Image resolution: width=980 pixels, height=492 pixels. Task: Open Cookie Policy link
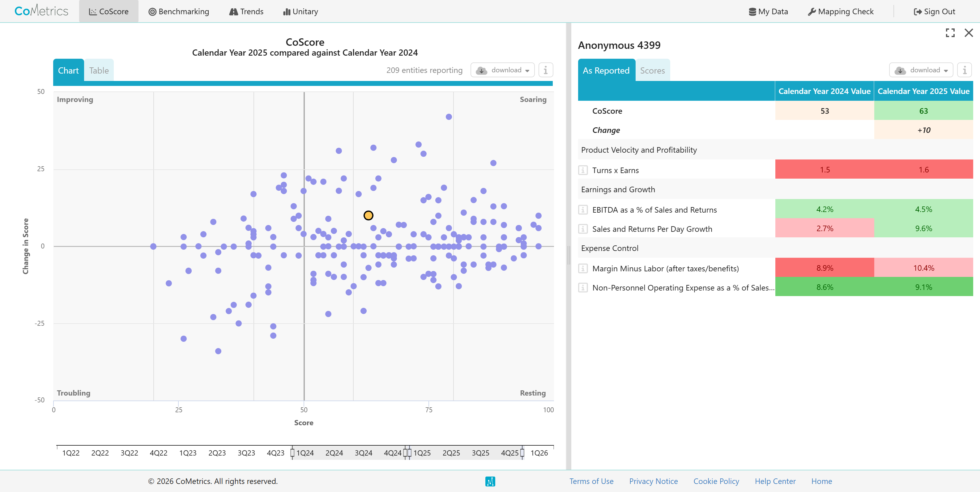click(716, 481)
